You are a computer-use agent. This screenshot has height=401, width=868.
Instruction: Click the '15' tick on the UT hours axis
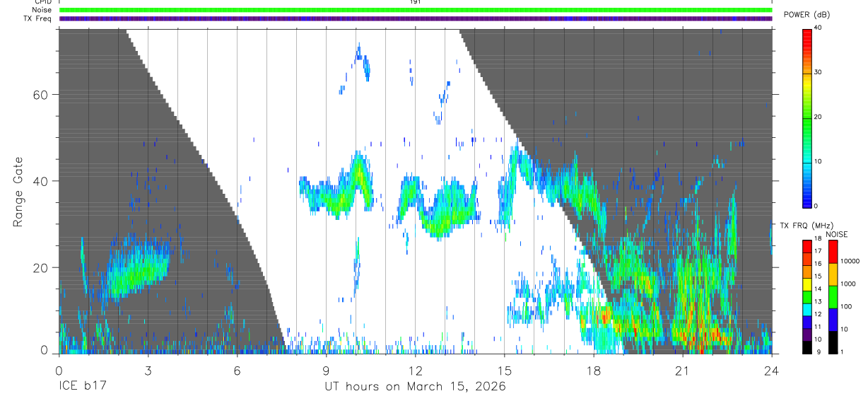[504, 371]
